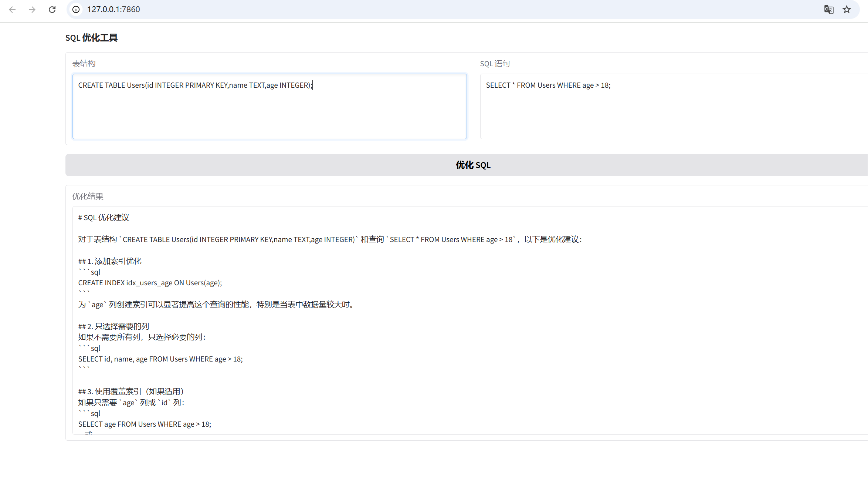Reload the current page
868x494 pixels.
tap(52, 10)
